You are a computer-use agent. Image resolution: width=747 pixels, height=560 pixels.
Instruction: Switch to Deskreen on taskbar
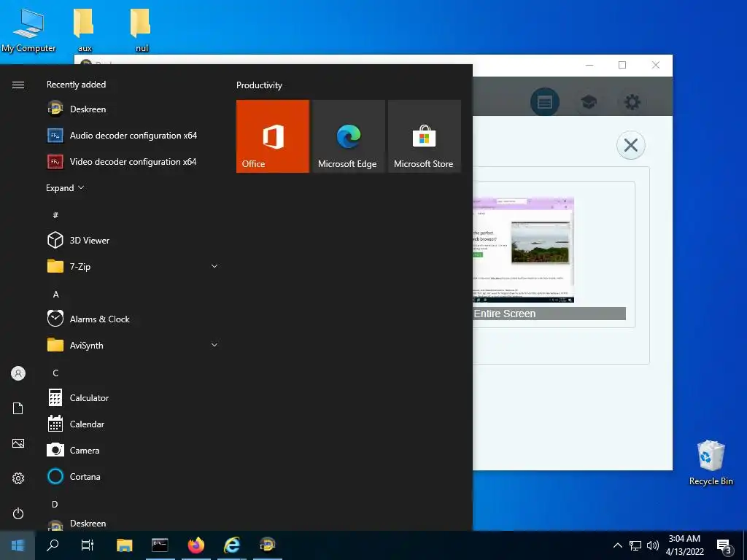tap(268, 545)
